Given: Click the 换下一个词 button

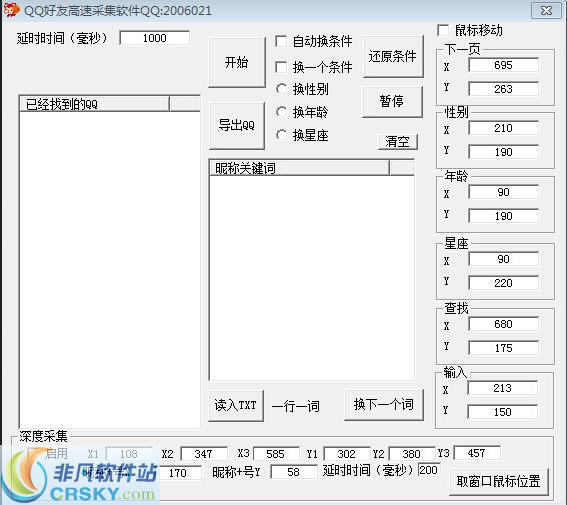Looking at the screenshot, I should pyautogui.click(x=384, y=405).
